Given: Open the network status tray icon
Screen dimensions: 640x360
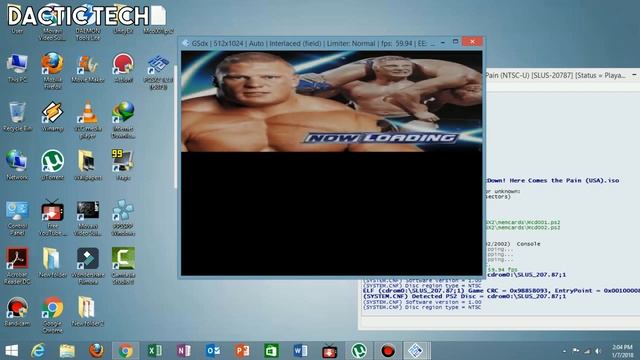Looking at the screenshot, I should coord(587,351).
